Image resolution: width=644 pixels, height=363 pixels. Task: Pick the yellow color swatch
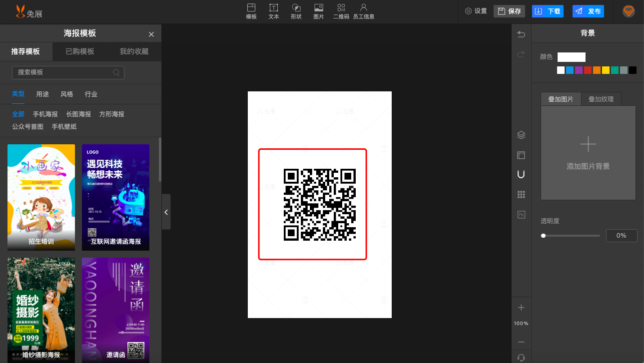606,70
